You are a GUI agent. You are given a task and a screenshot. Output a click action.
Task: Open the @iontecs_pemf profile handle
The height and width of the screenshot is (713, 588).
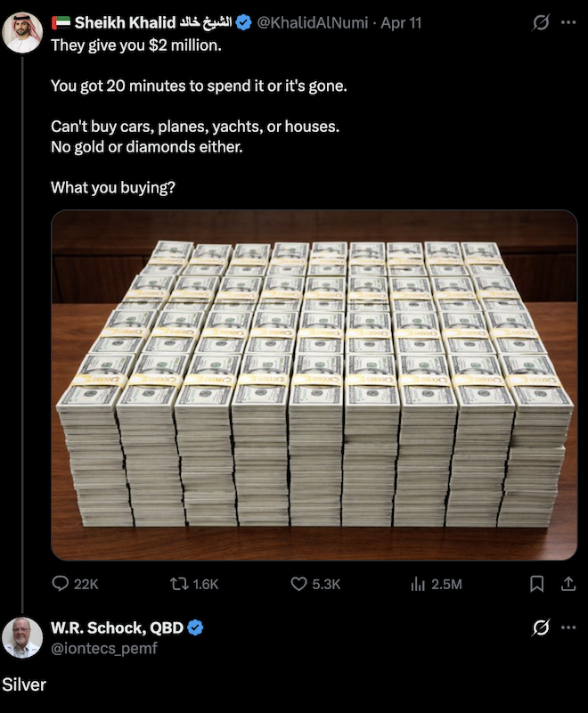tap(103, 648)
